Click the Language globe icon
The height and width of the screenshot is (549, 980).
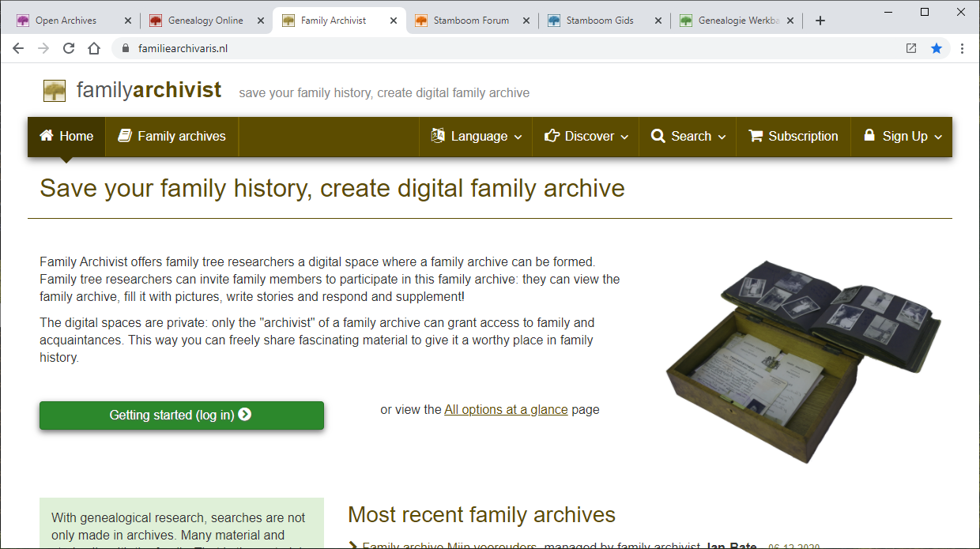click(x=438, y=136)
